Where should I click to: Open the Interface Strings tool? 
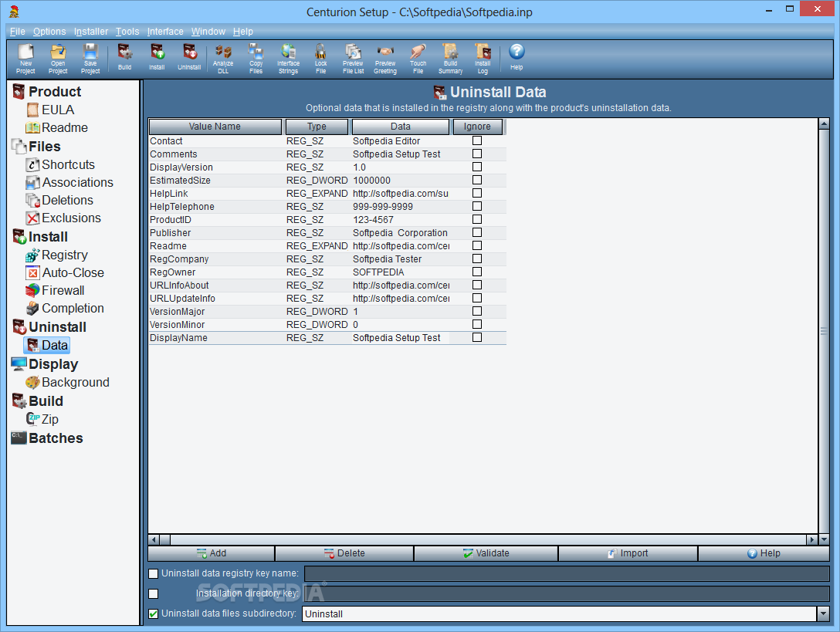[x=288, y=59]
